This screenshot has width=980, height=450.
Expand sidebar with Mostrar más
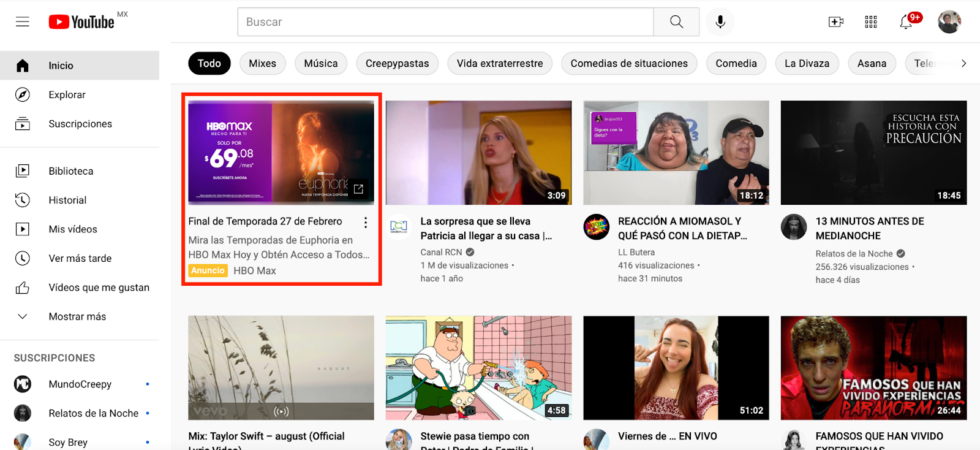[x=77, y=316]
